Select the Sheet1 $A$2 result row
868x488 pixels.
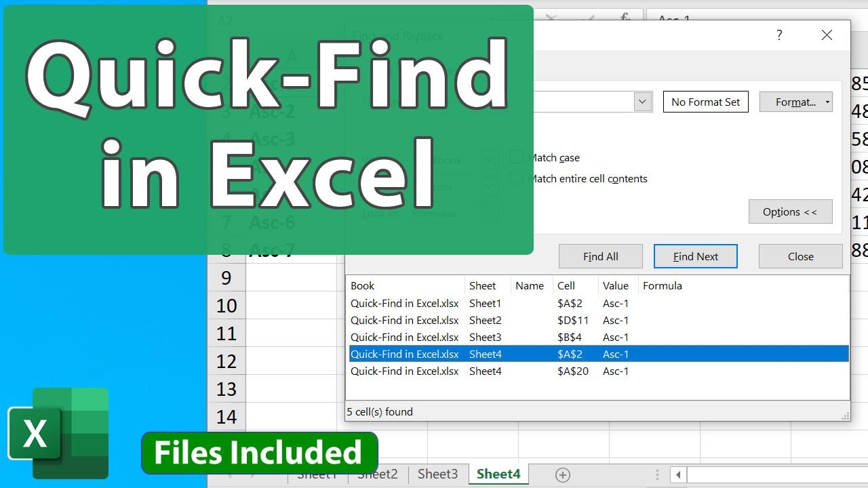[598, 303]
